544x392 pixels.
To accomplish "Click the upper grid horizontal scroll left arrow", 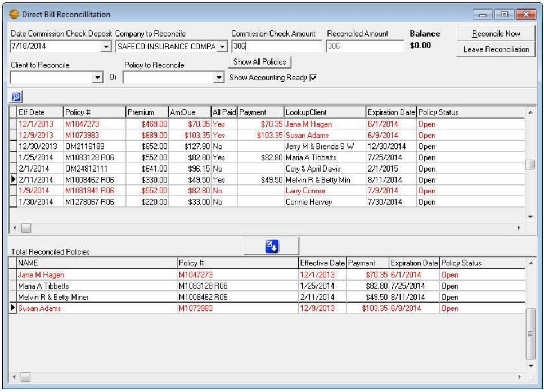I will [15, 228].
